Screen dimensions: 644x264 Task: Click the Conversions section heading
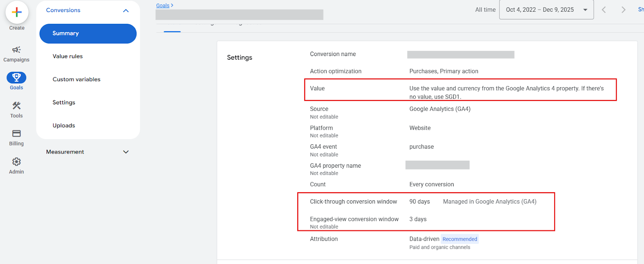click(63, 10)
